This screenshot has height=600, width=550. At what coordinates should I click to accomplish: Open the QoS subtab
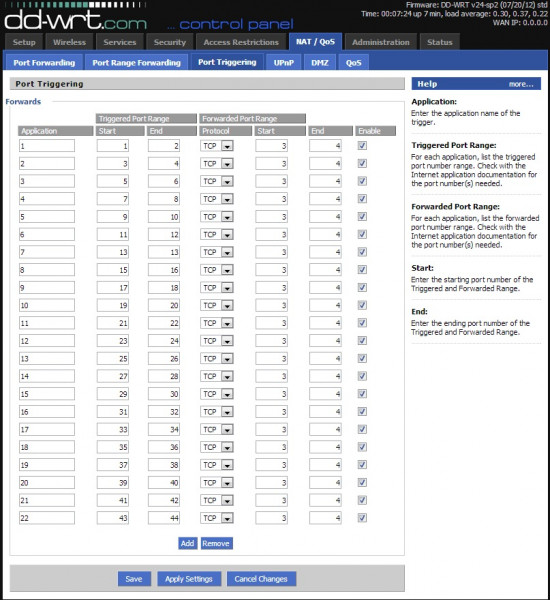pos(353,62)
